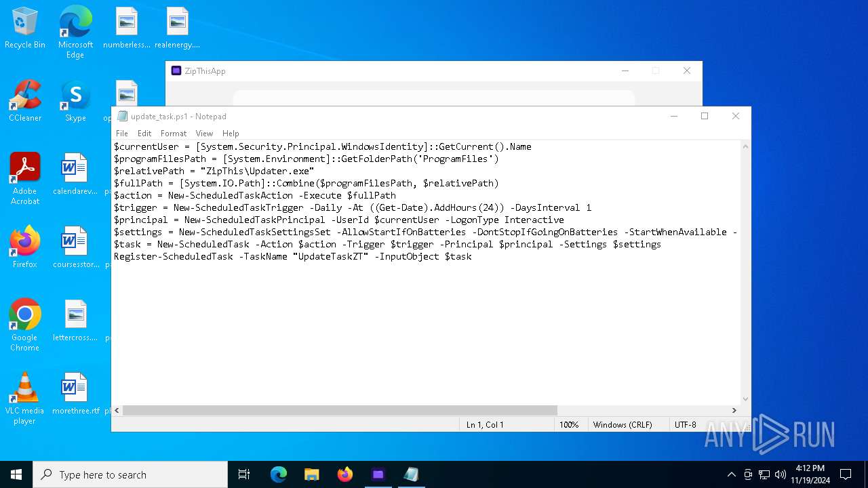
Task: Show hidden system tray icons
Action: point(731,474)
